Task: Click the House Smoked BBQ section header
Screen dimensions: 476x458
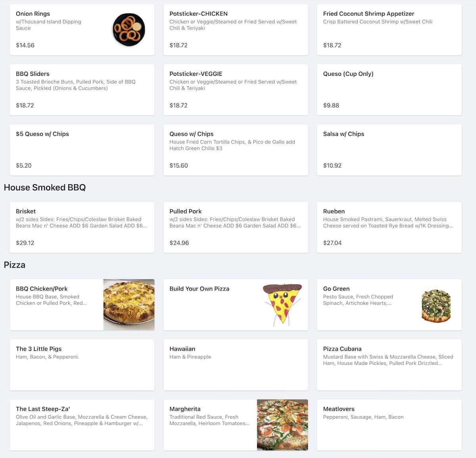Action: point(44,187)
